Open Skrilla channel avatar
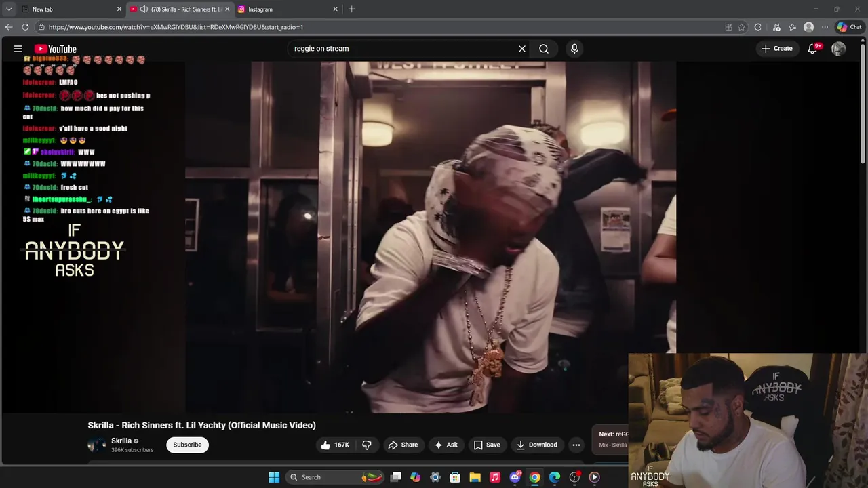 tap(97, 445)
